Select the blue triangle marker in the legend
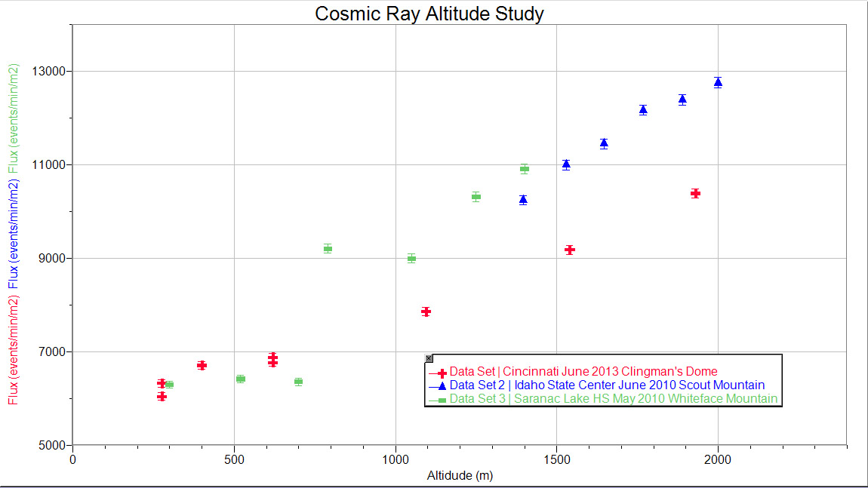This screenshot has height=488, width=868. point(441,385)
